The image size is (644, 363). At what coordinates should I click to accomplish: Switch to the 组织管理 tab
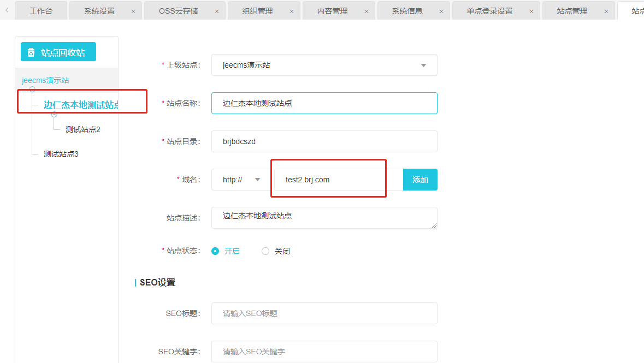(x=257, y=11)
